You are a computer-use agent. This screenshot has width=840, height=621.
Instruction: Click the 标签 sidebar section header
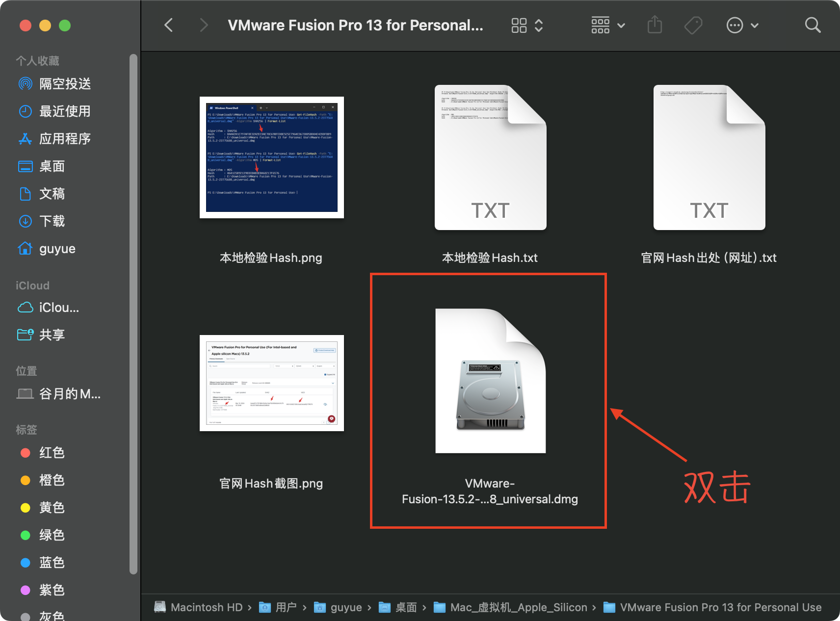pos(26,430)
